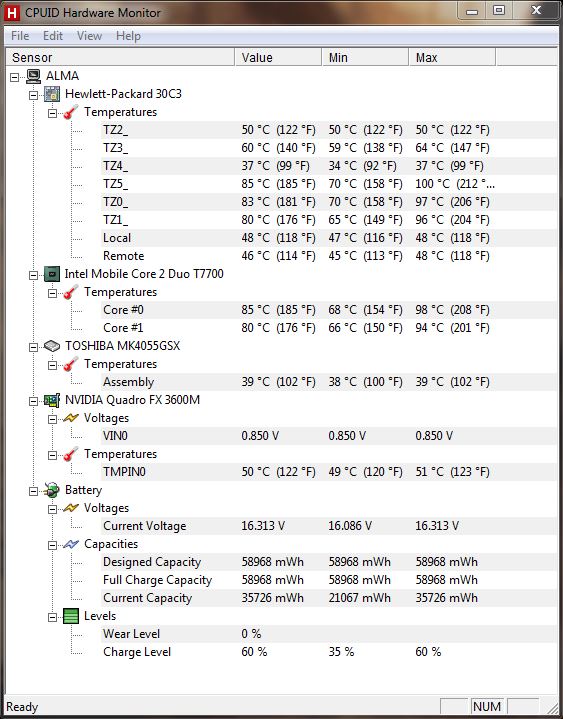Select the Battery icon in the tree
This screenshot has height=719, width=563.
pos(52,490)
